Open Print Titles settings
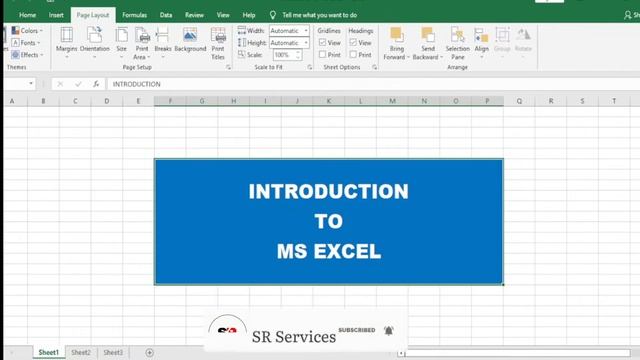 tap(218, 43)
